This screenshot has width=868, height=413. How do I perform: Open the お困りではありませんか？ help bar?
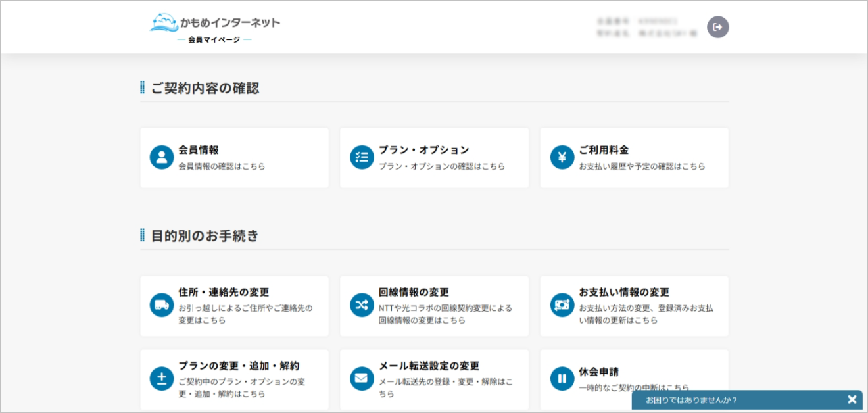pyautogui.click(x=692, y=400)
